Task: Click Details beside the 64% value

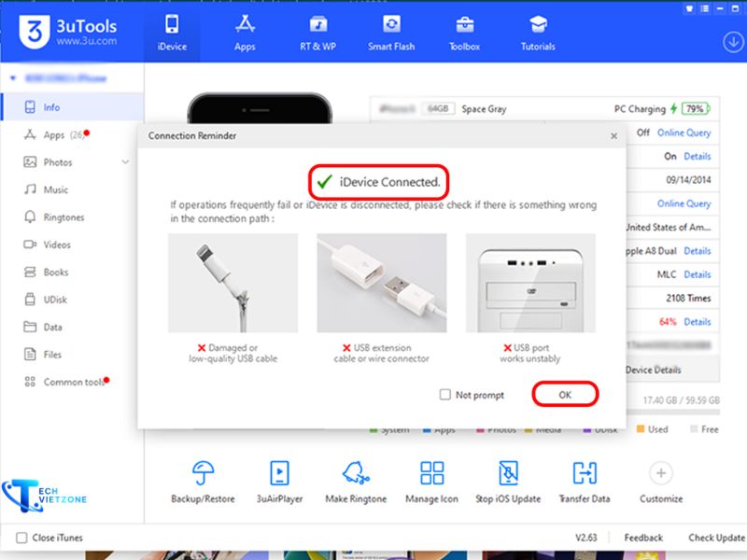Action: 698,321
